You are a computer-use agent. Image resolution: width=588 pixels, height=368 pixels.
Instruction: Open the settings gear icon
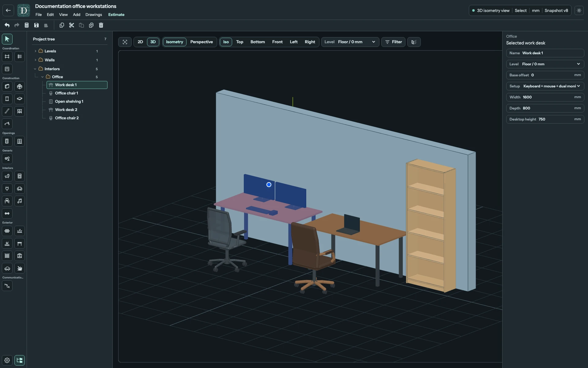click(7, 360)
